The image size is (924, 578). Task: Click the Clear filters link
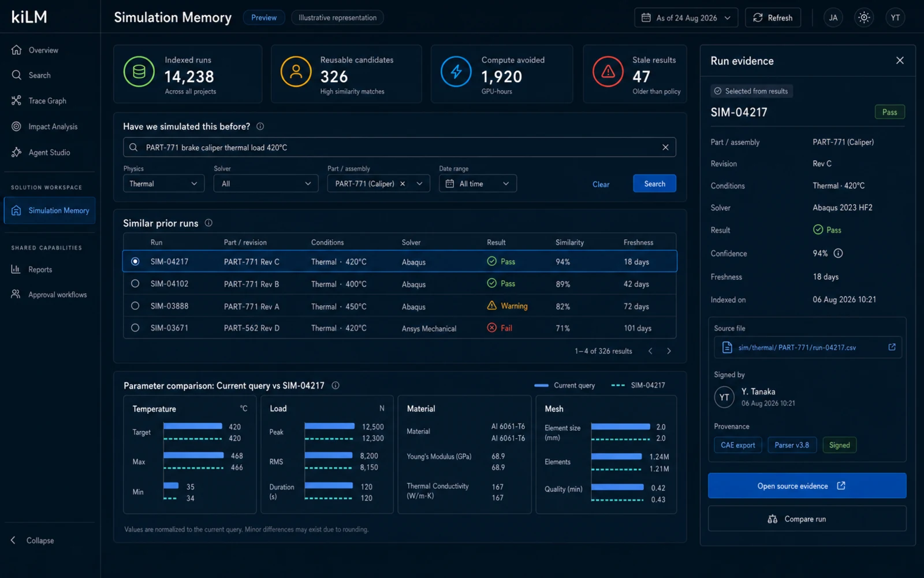tap(601, 184)
